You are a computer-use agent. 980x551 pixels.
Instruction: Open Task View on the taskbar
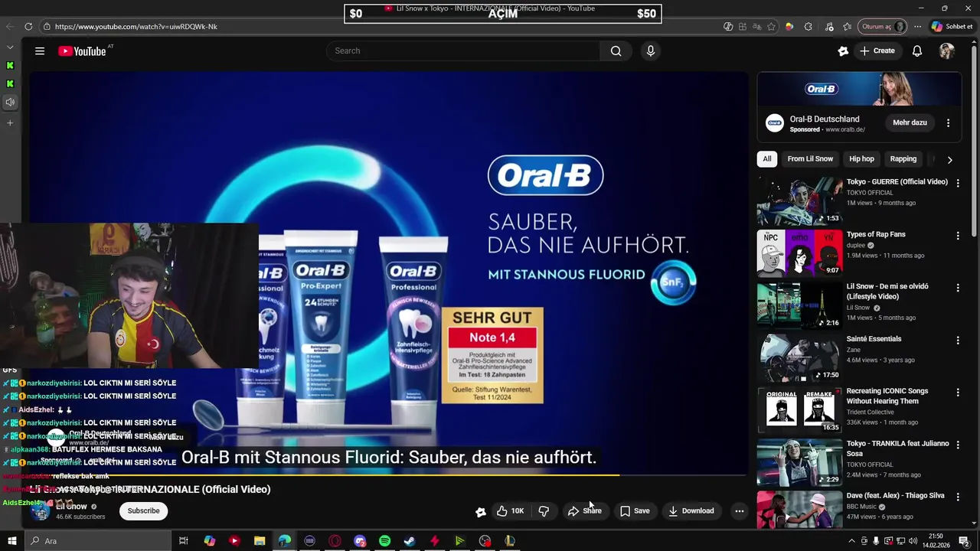click(x=184, y=541)
